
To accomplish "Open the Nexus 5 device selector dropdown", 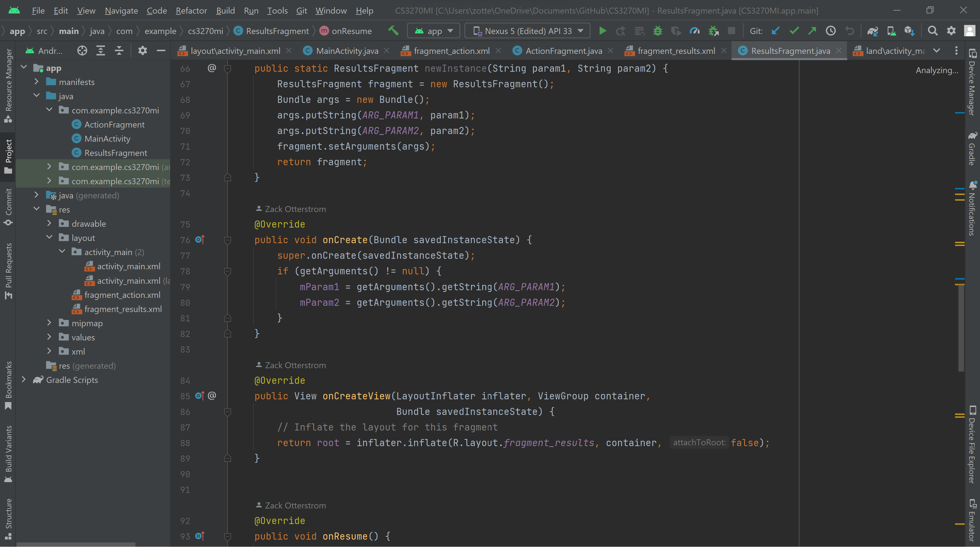I will tap(527, 31).
